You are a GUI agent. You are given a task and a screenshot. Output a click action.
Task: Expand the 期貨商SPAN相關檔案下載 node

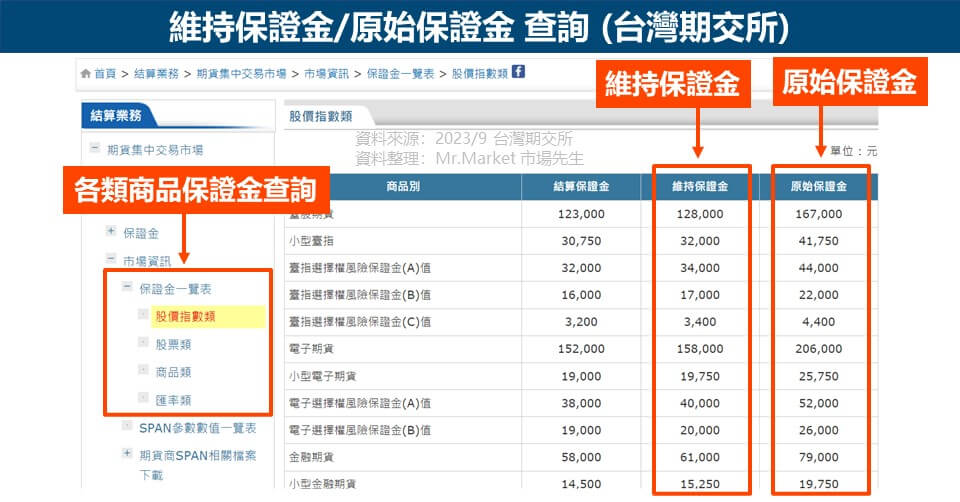click(x=127, y=454)
